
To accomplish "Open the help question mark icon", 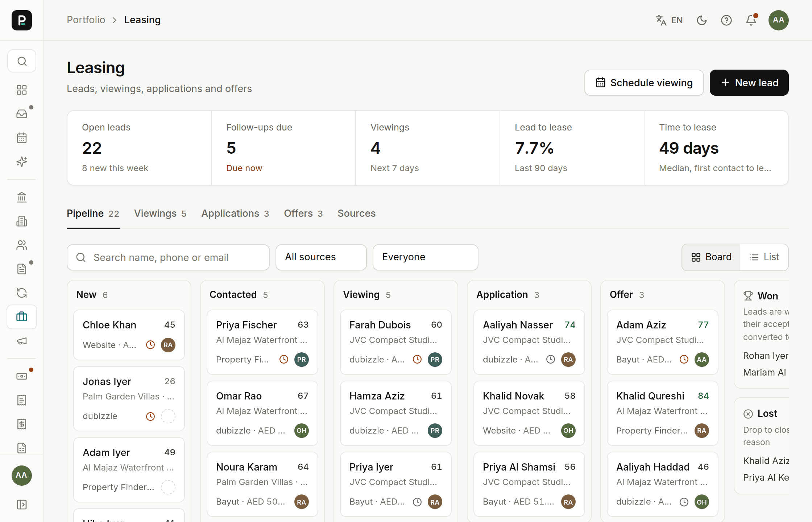I will point(726,20).
